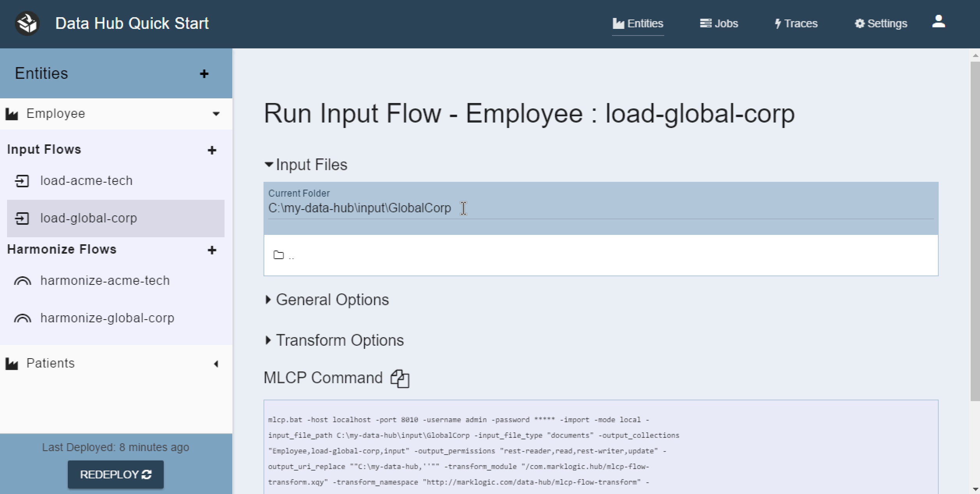This screenshot has height=494, width=980.
Task: Collapse the Input Files section
Action: (x=269, y=164)
